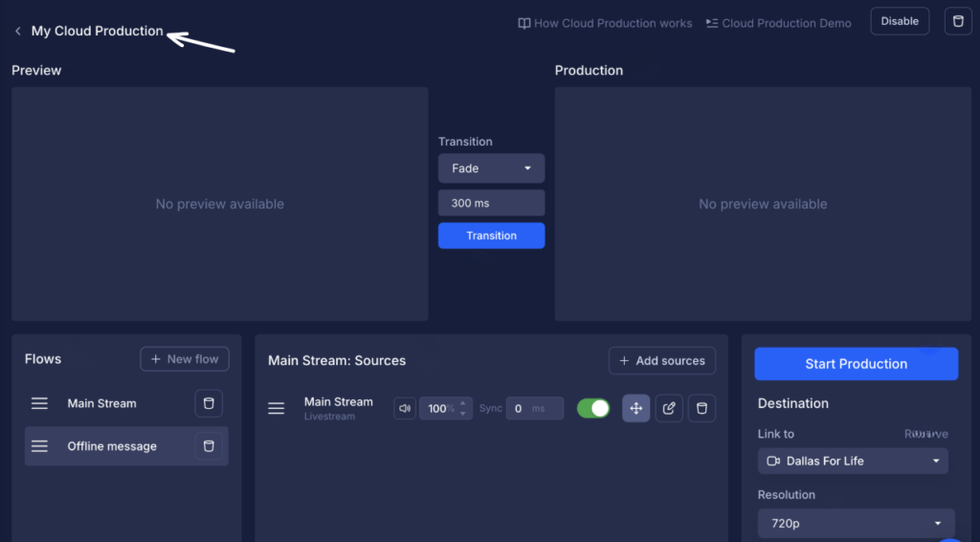Viewport: 980px width, 542px height.
Task: Click the Add sources button
Action: (x=662, y=361)
